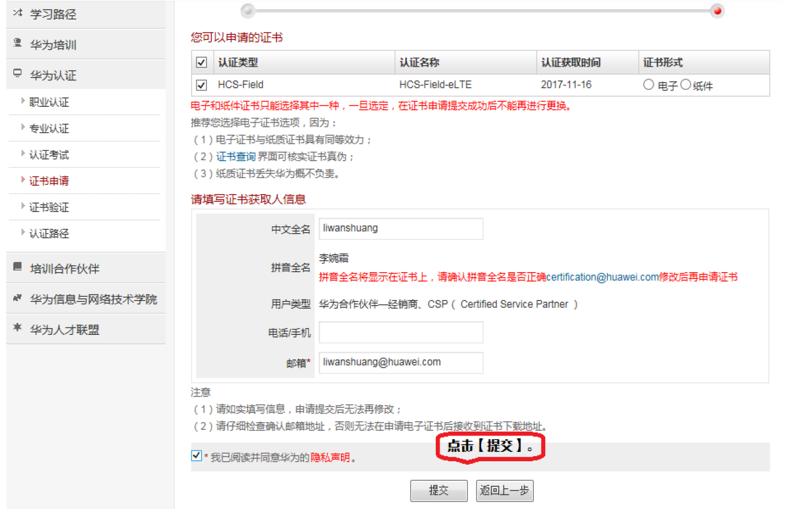Click the 华为培训 training icon
812x509 pixels.
[x=17, y=43]
